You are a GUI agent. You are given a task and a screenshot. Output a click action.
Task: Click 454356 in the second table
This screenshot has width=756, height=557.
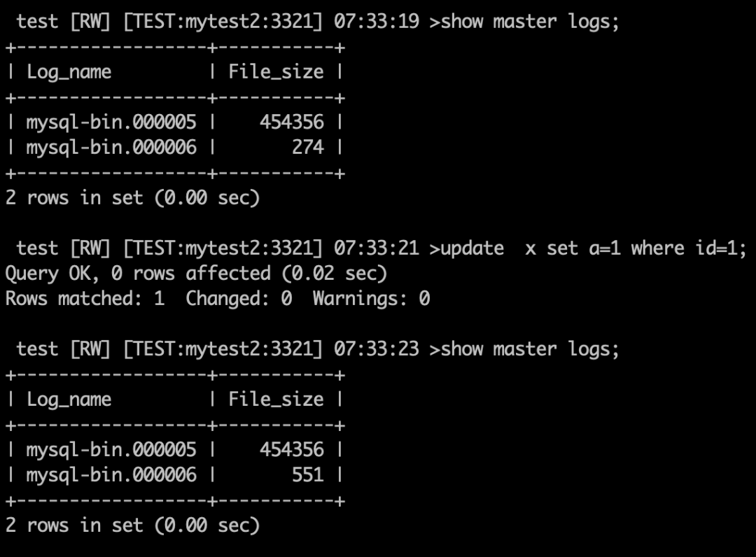(292, 449)
